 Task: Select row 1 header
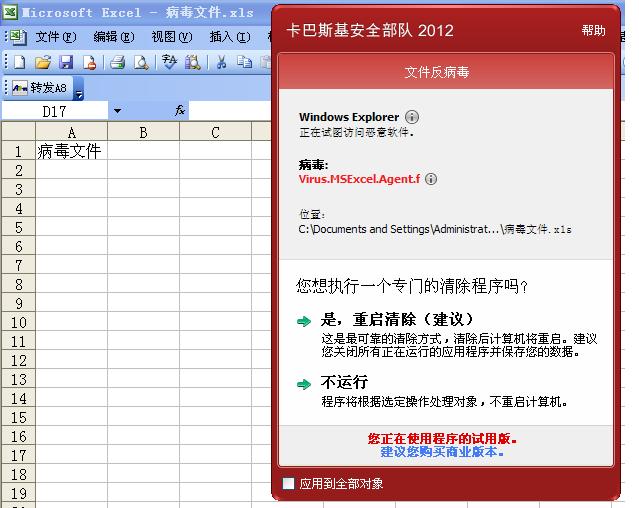18,151
